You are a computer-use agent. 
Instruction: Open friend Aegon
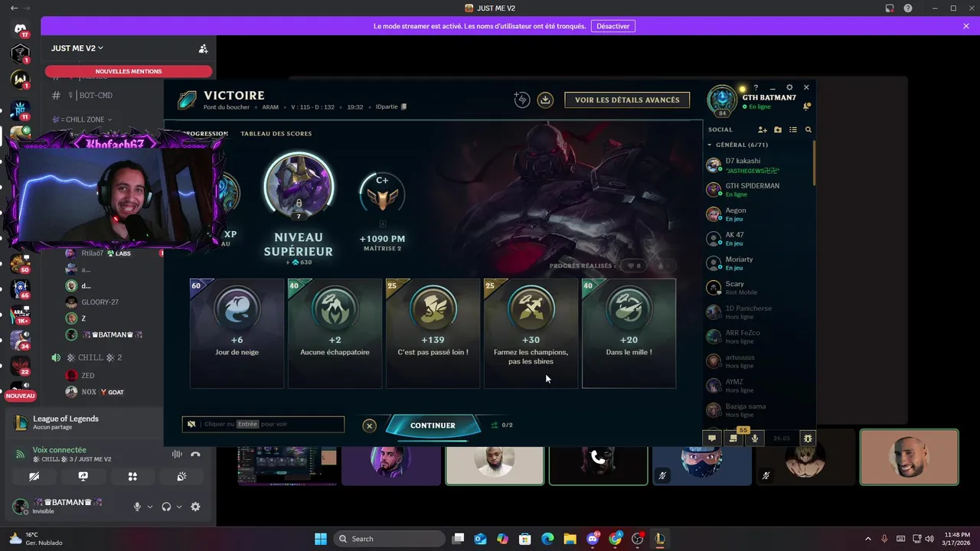coord(758,214)
